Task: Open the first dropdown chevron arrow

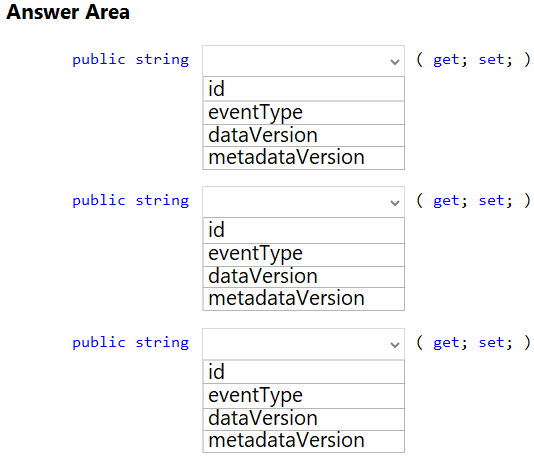Action: point(394,62)
